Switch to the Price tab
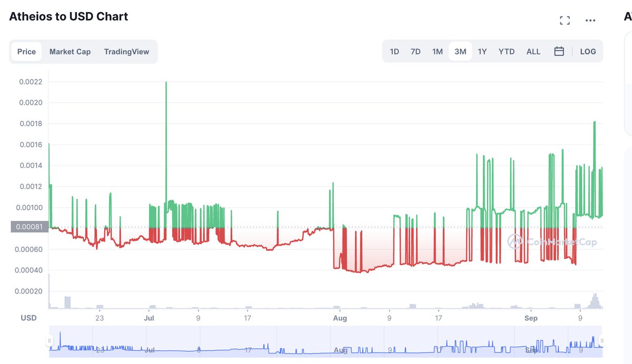This screenshot has width=632, height=364. (26, 52)
